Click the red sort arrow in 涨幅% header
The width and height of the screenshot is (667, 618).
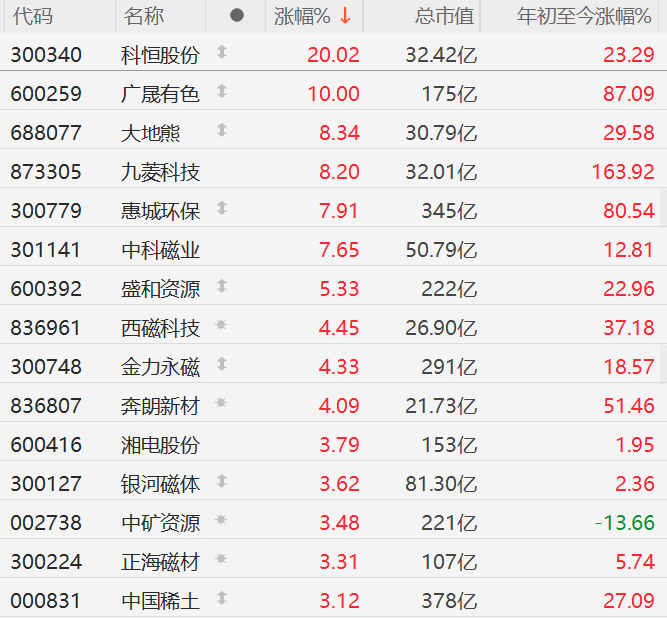[345, 16]
